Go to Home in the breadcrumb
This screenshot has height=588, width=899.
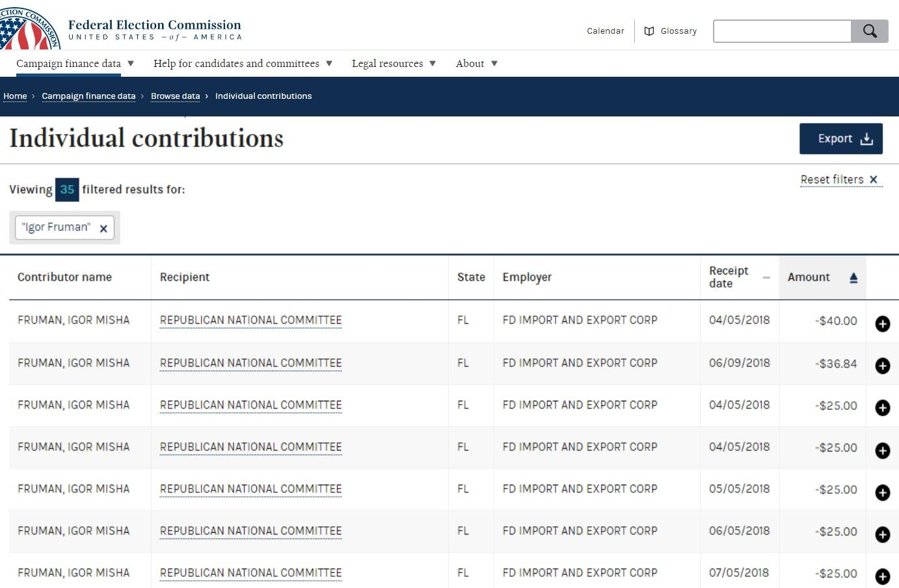pos(15,96)
